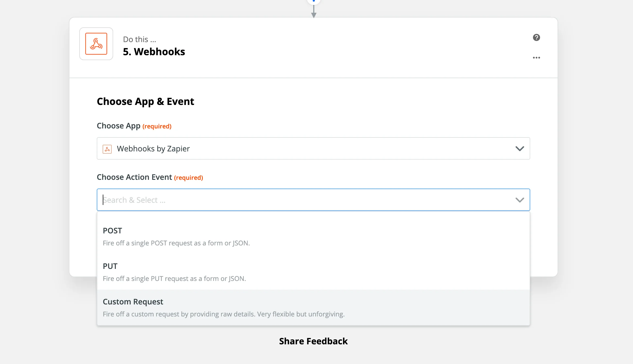The height and width of the screenshot is (364, 633).
Task: Click the Custom Request description text
Action: coord(224,314)
